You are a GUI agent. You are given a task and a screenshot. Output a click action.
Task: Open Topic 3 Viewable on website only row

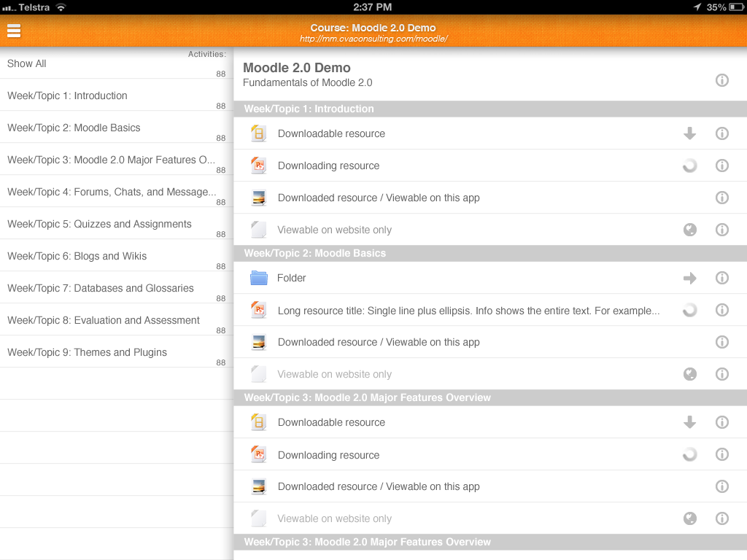[490, 518]
